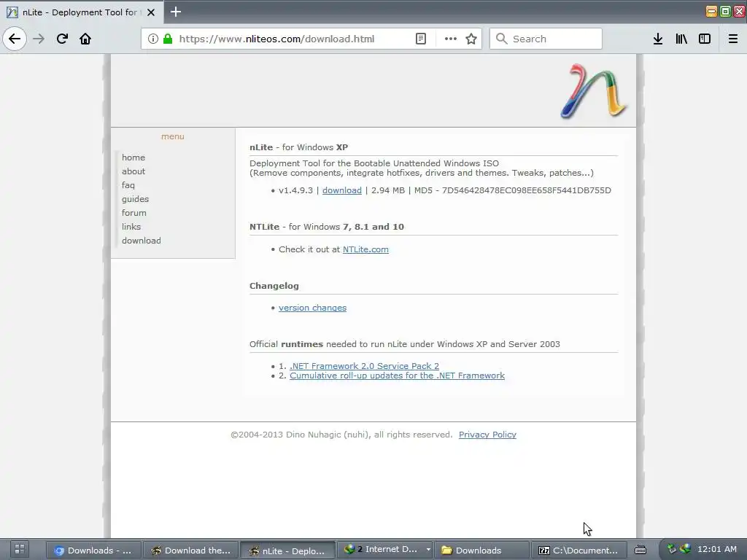
Task: Open the library icon in toolbar
Action: (681, 39)
